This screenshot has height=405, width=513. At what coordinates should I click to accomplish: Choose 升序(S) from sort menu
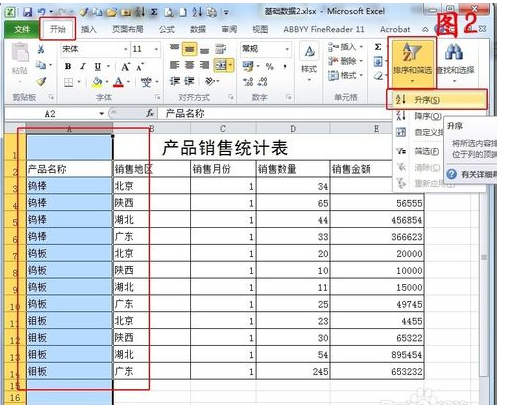[x=437, y=99]
